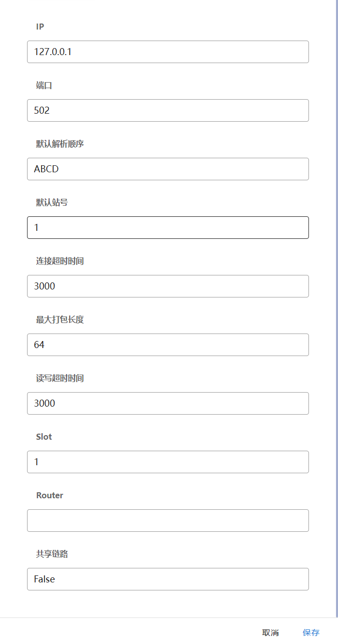338x644 pixels.
Task: Click the 最大打包长度 label
Action: click(x=60, y=320)
